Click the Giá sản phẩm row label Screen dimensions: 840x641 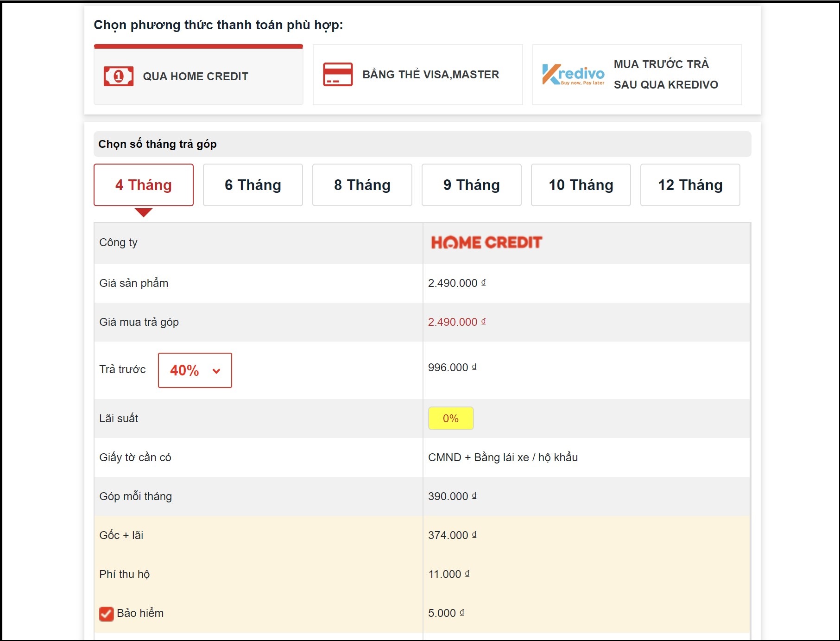pos(134,283)
